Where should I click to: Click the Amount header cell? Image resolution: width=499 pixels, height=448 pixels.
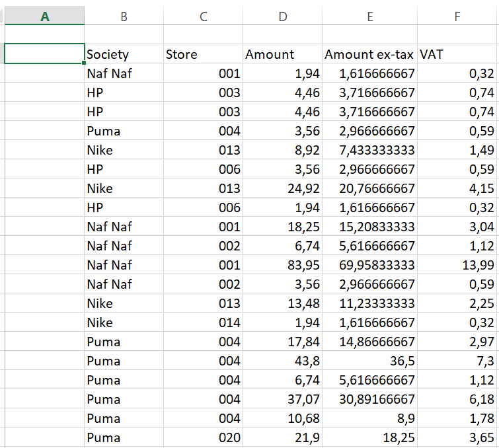[x=282, y=54]
